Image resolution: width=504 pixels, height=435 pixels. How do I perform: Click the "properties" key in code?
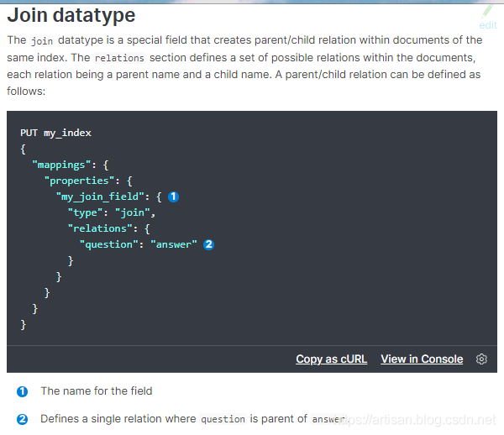coord(79,181)
